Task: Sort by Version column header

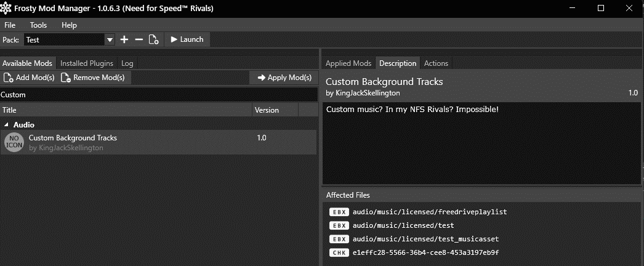Action: pyautogui.click(x=275, y=110)
